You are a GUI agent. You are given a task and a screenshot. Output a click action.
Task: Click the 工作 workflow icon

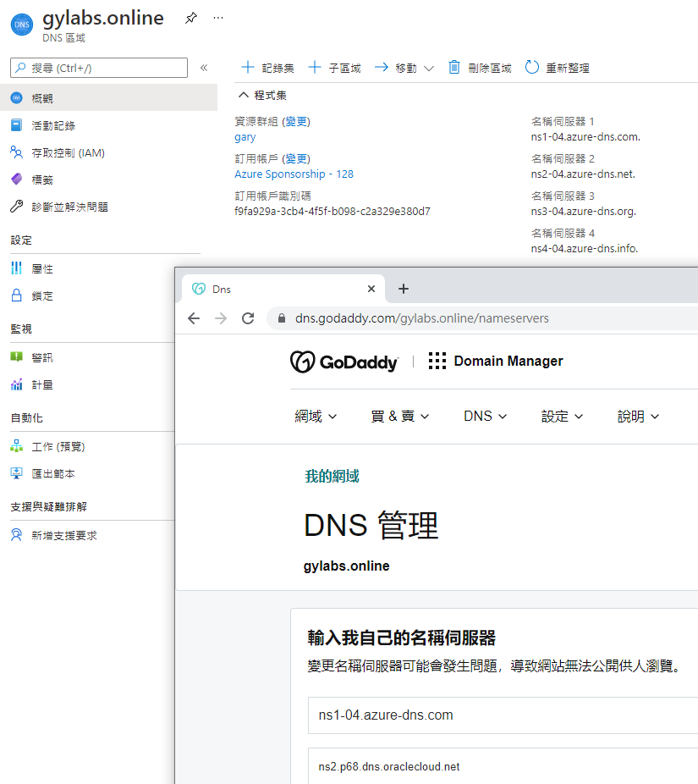tap(16, 445)
